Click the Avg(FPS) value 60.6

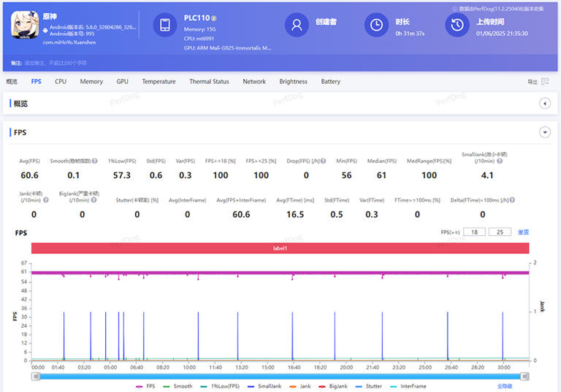point(29,175)
